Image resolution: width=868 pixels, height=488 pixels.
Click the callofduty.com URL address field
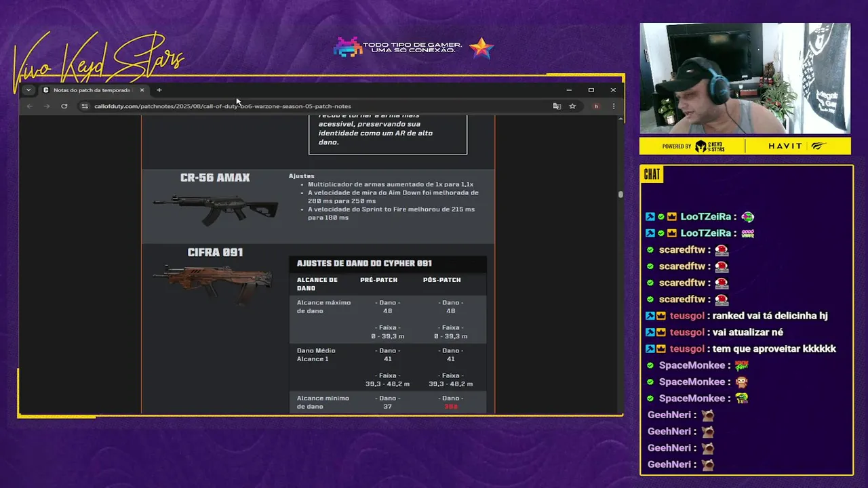tap(222, 106)
